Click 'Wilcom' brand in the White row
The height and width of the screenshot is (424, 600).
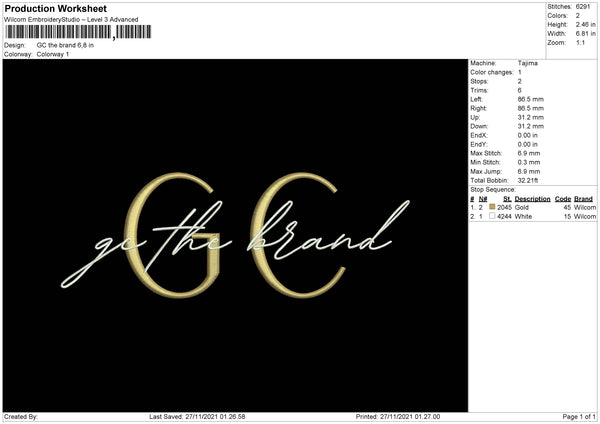(585, 217)
